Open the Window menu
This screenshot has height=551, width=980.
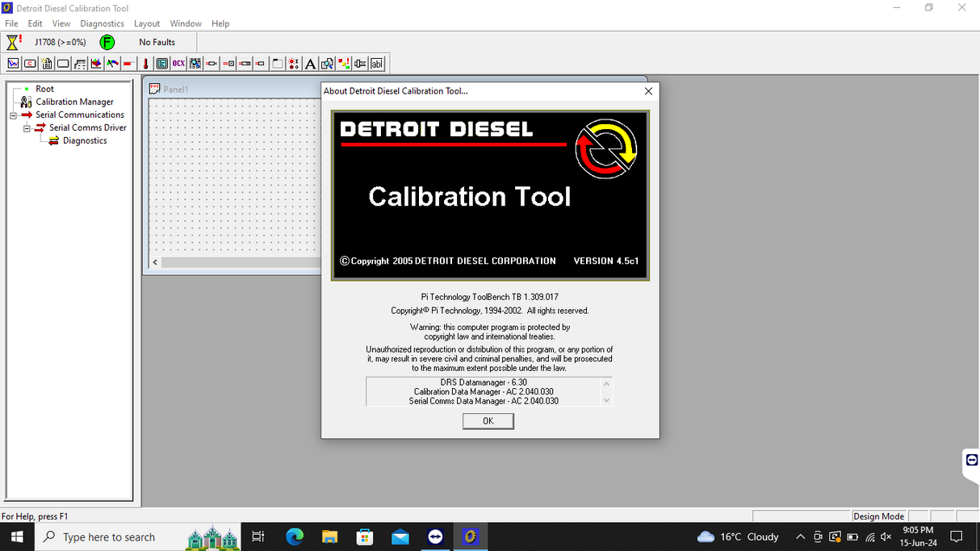186,23
